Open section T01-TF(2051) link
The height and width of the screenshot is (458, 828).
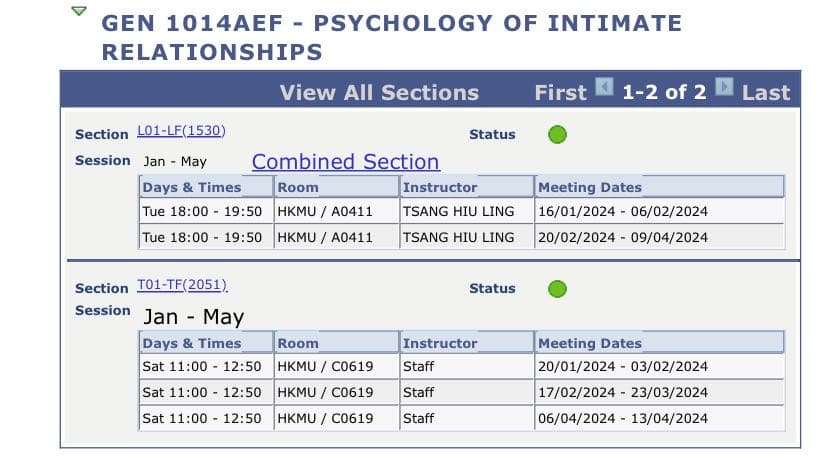coord(182,286)
